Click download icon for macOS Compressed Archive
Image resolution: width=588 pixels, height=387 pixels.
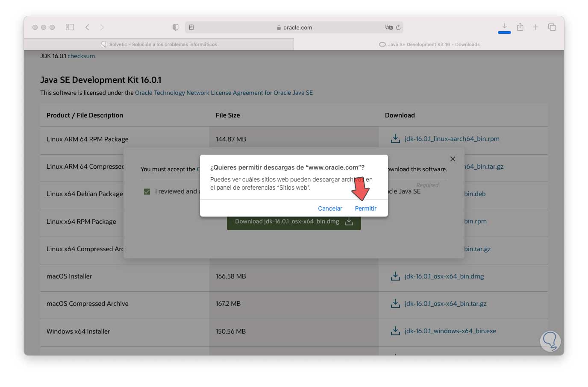(395, 304)
